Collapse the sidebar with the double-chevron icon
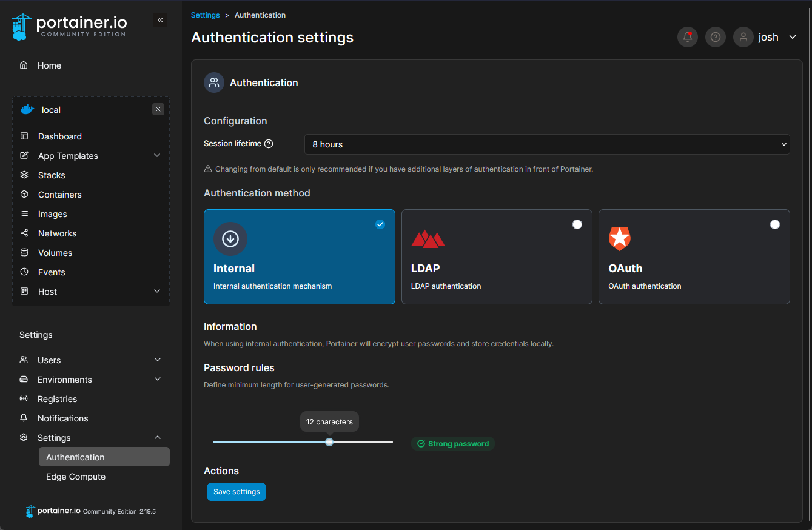 click(x=160, y=20)
